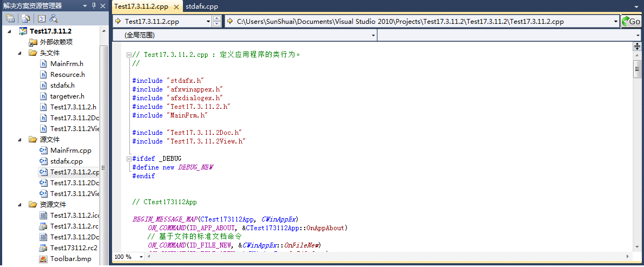644x267 pixels.
Task: Open the open-documents list dropdown arrow
Action: [636, 7]
